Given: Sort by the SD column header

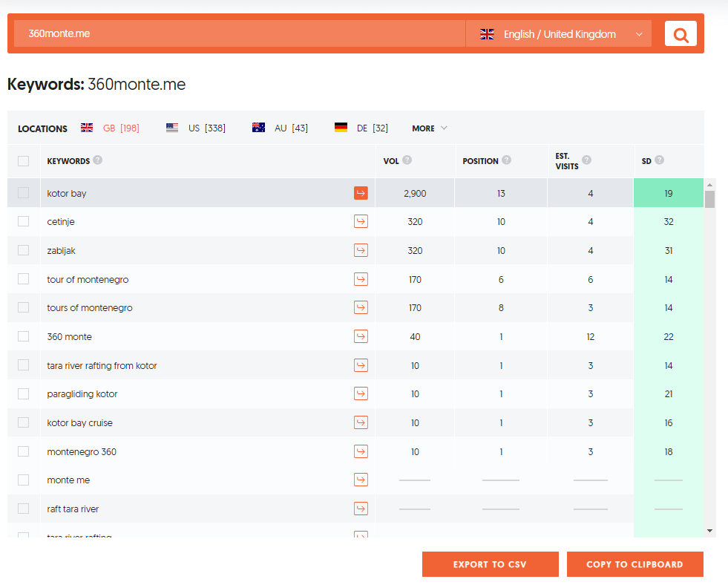Looking at the screenshot, I should pos(646,161).
